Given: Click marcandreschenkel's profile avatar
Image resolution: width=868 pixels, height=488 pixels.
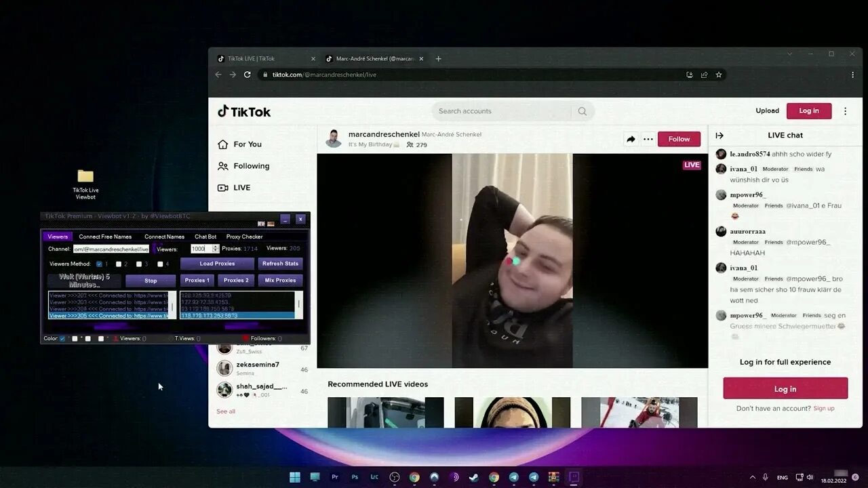Looking at the screenshot, I should (334, 139).
